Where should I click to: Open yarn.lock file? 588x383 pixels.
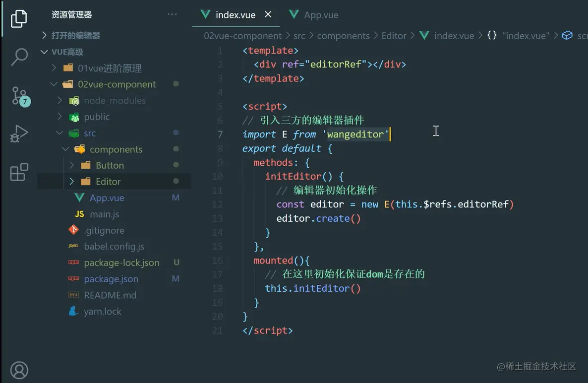[102, 312]
